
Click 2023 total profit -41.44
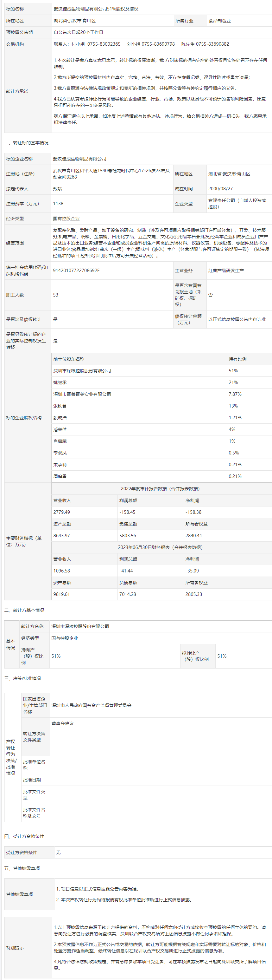click(126, 571)
